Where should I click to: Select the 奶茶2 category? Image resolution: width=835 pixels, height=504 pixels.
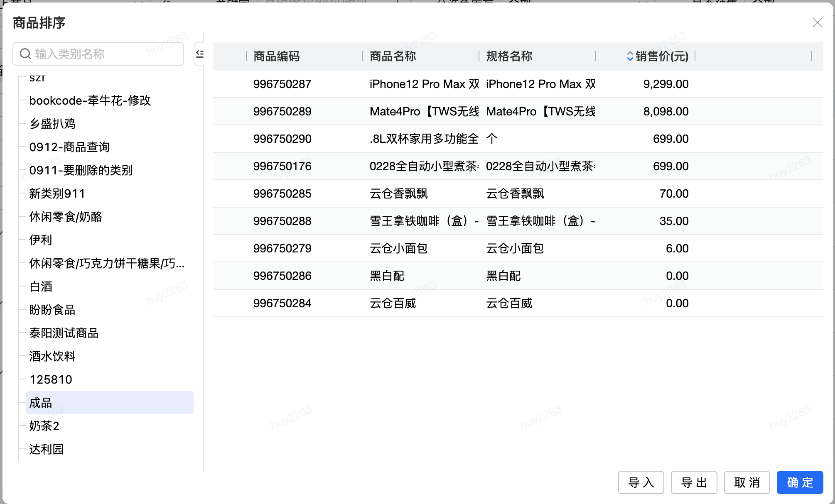click(44, 426)
